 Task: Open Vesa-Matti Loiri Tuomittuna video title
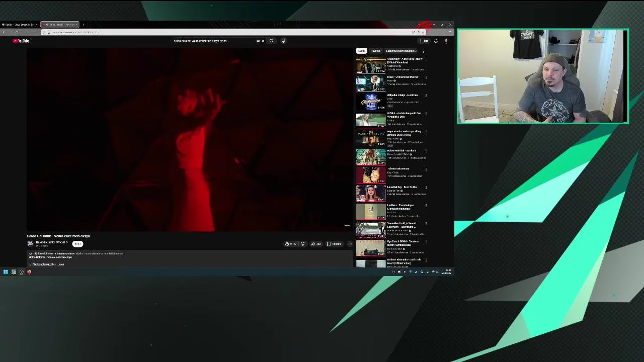coord(402,225)
